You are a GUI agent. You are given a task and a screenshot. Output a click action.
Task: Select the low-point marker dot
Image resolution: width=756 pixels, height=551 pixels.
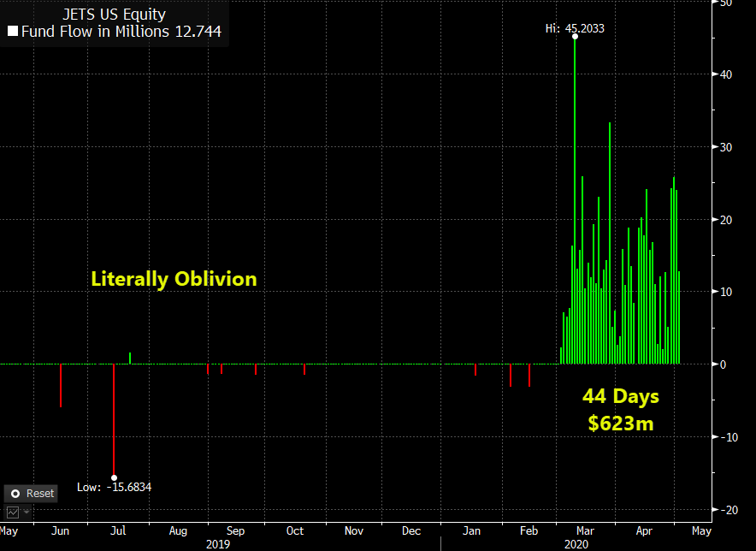[115, 478]
